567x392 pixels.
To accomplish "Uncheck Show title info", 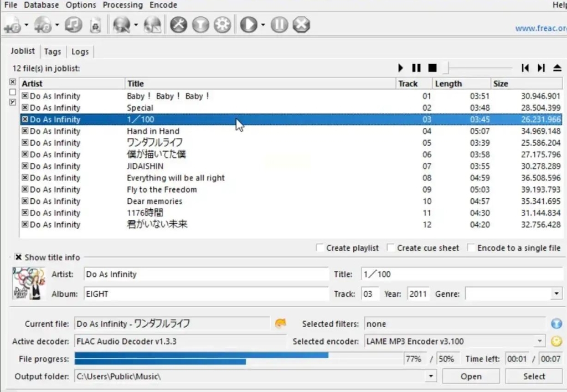I will coord(18,257).
